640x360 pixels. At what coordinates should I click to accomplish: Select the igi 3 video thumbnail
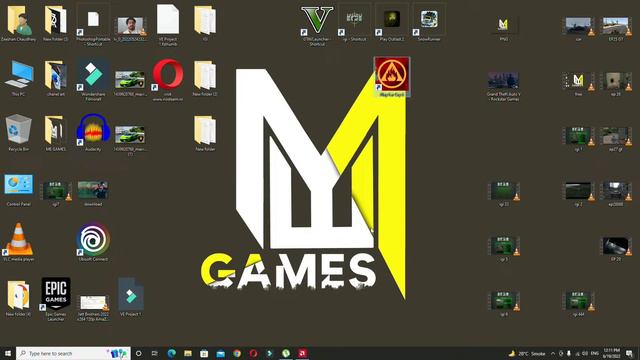[503, 248]
